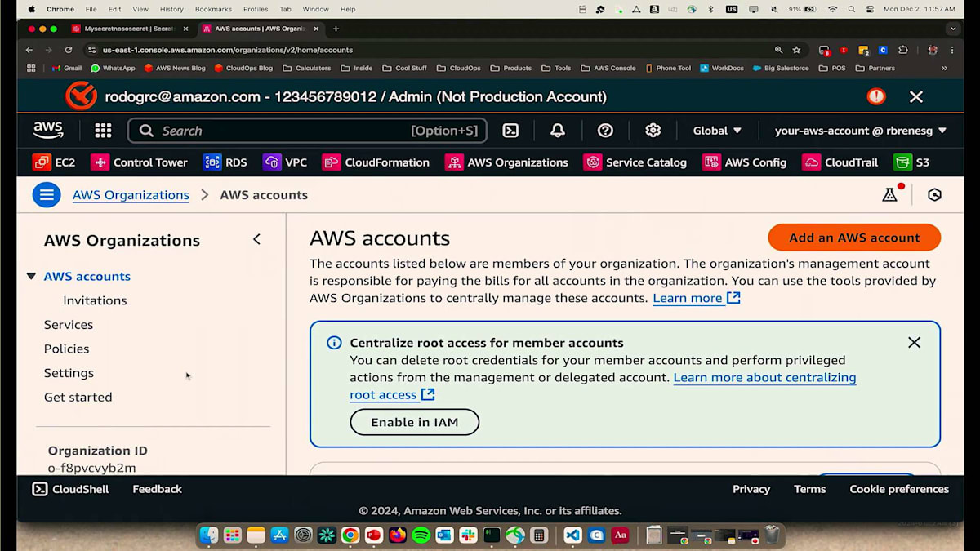Launch CloudShell from the top navigation icon
Image resolution: width=980 pixels, height=551 pixels.
click(510, 131)
